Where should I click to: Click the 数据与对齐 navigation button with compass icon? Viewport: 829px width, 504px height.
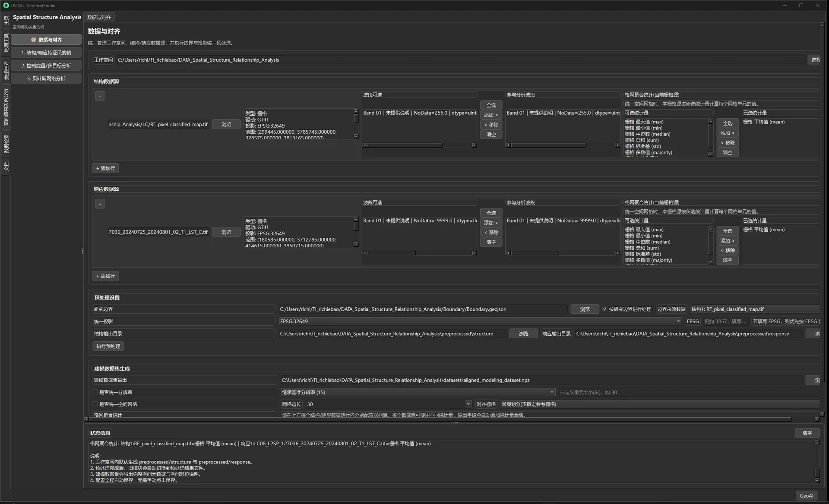pos(46,39)
